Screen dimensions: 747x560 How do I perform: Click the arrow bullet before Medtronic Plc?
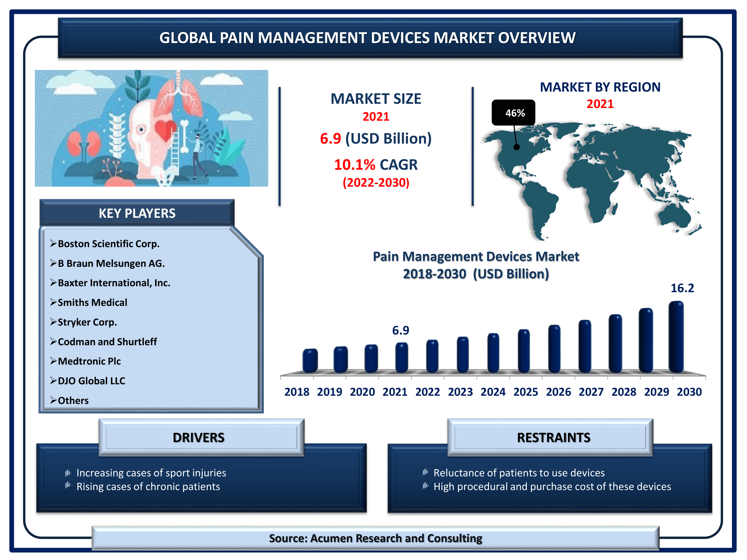coord(53,361)
